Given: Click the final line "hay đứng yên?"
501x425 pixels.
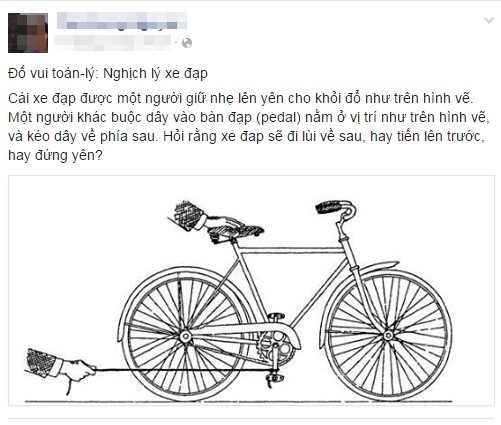Looking at the screenshot, I should tap(56, 155).
